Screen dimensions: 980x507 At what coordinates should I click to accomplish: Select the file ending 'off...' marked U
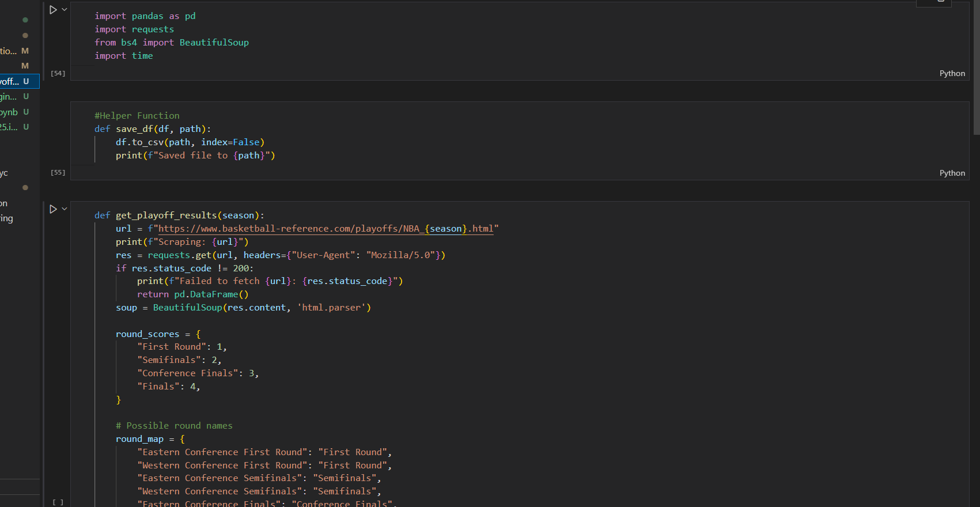click(x=20, y=81)
